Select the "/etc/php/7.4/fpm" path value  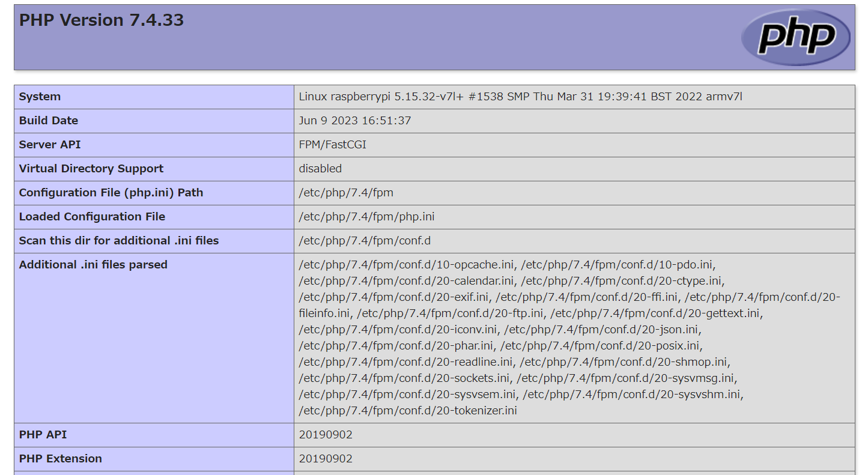click(346, 193)
